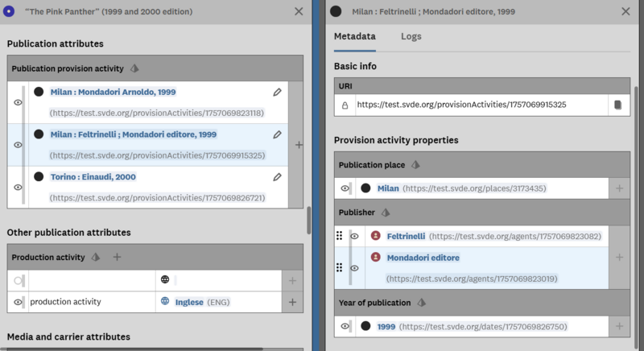The width and height of the screenshot is (644, 351).
Task: Click the left panel vertical scrollbar
Action: point(309,221)
